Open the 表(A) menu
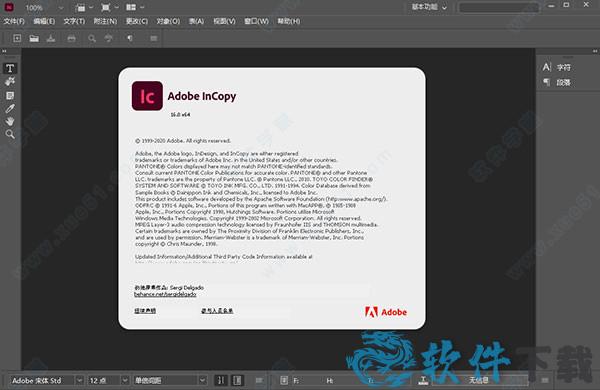Image resolution: width=600 pixels, height=390 pixels. point(196,21)
